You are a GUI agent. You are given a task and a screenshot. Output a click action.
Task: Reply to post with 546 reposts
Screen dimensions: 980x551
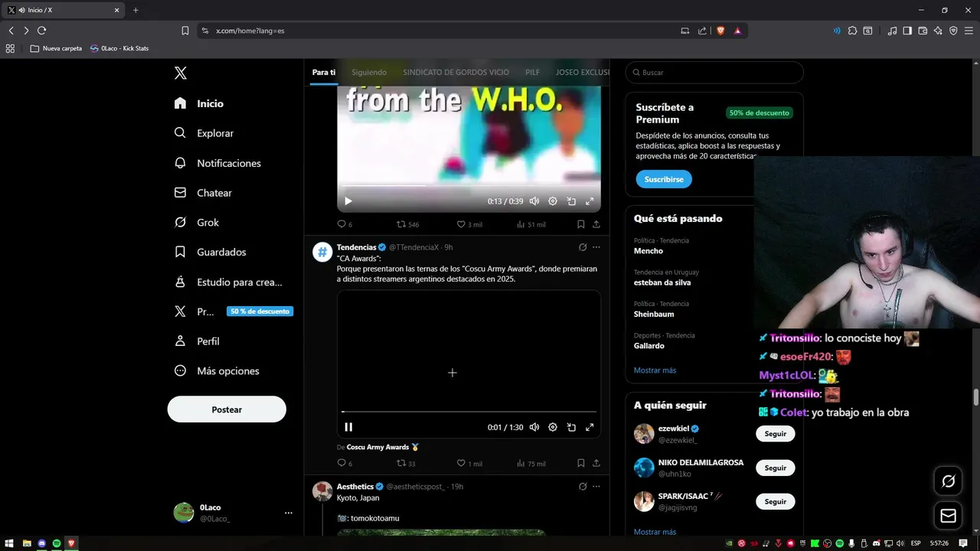345,224
